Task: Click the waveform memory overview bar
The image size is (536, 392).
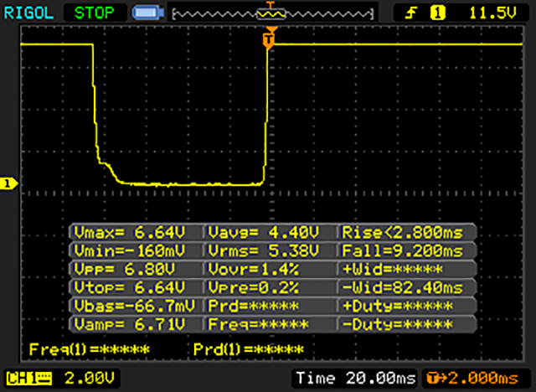Action: [273, 13]
